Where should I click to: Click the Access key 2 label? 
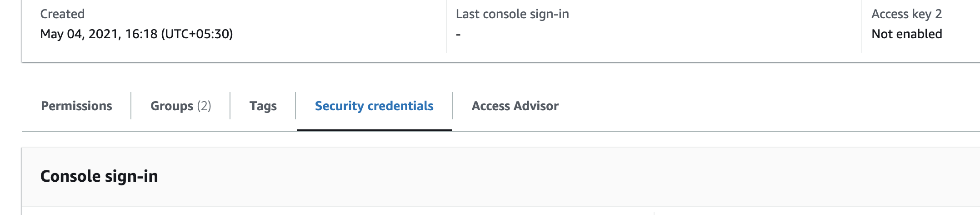click(x=906, y=14)
